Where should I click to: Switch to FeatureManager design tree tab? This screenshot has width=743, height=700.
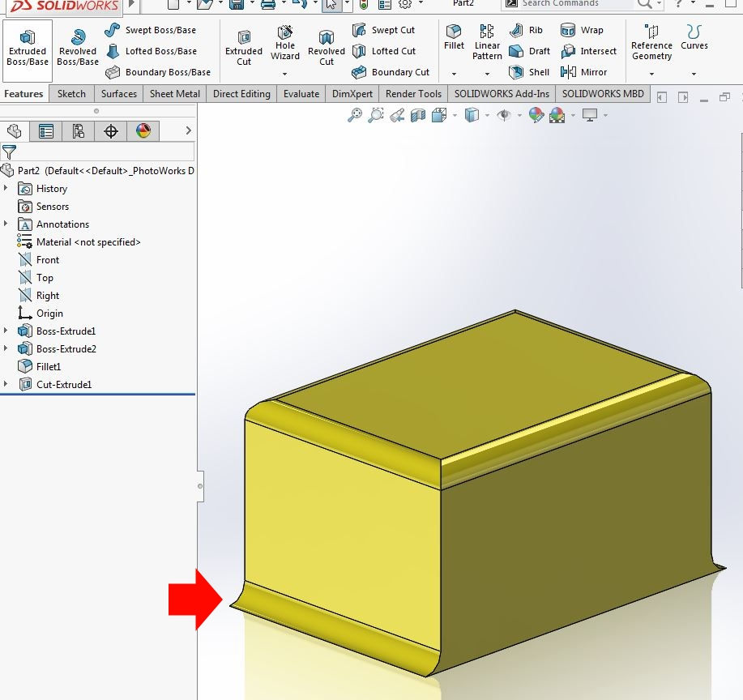(x=15, y=130)
